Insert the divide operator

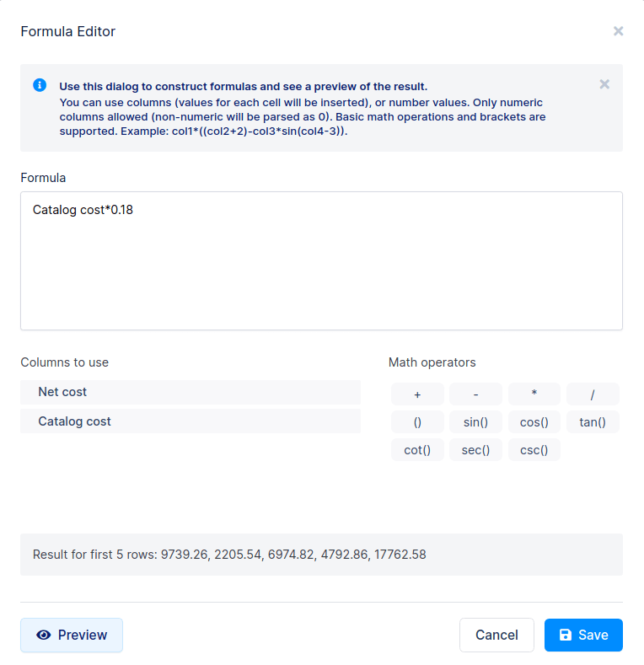593,394
